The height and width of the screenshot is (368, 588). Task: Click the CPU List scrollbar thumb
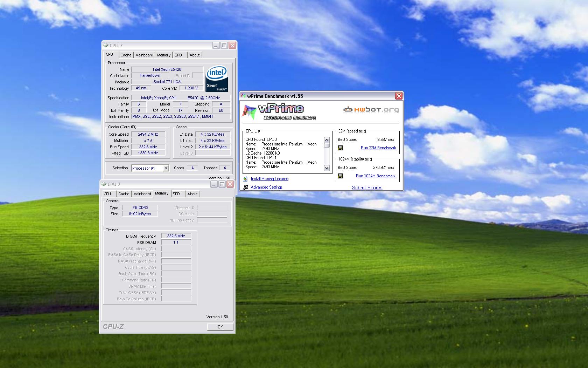tap(327, 145)
